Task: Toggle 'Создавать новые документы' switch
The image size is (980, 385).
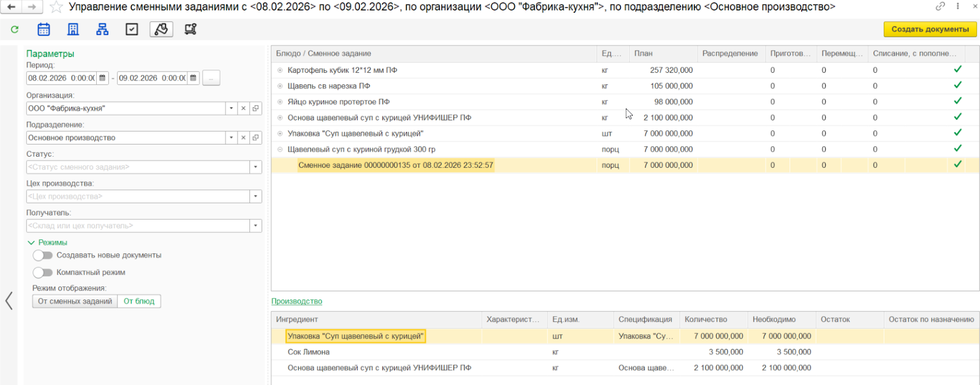Action: pos(43,255)
